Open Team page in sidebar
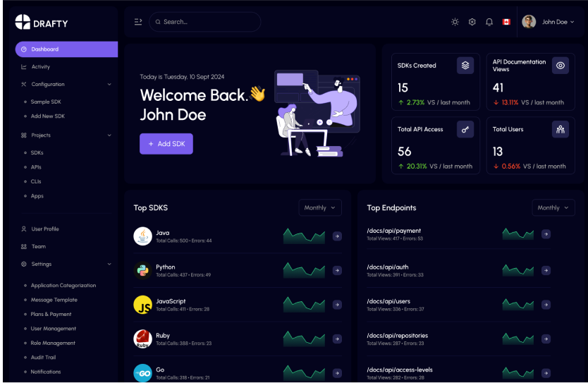 click(38, 247)
